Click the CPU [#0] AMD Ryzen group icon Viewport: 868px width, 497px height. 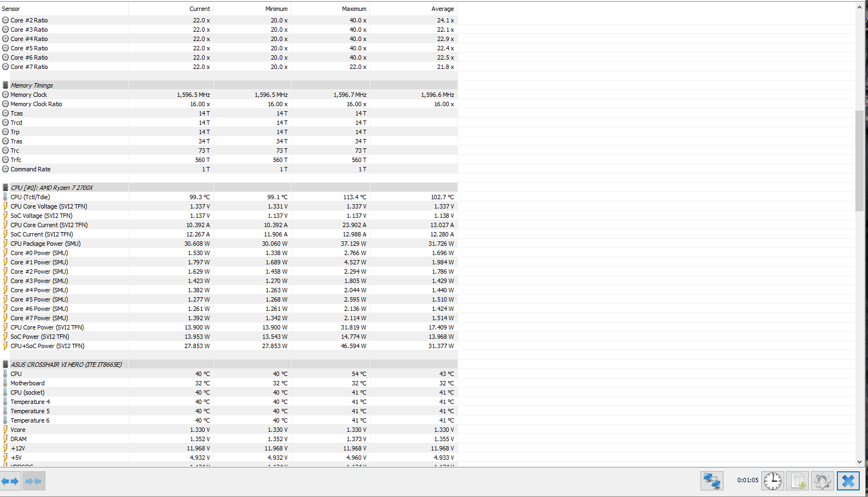pyautogui.click(x=5, y=188)
